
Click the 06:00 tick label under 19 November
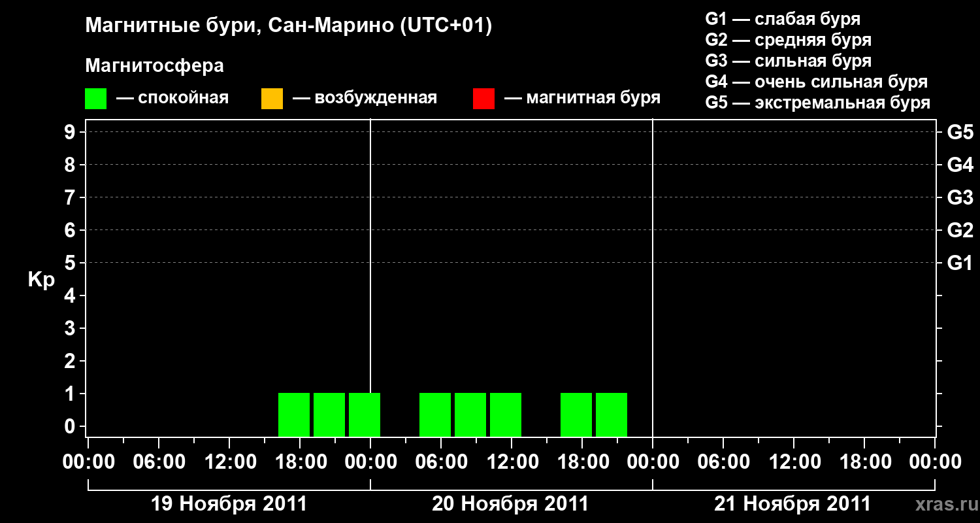point(159,462)
